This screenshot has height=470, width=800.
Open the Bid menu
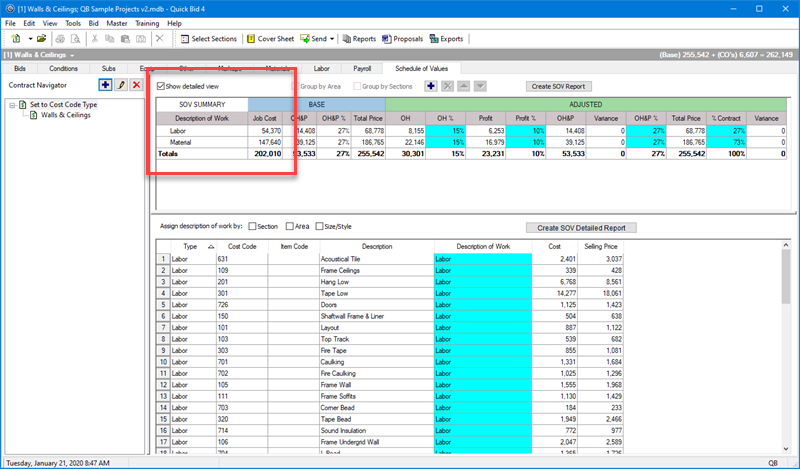click(x=93, y=23)
